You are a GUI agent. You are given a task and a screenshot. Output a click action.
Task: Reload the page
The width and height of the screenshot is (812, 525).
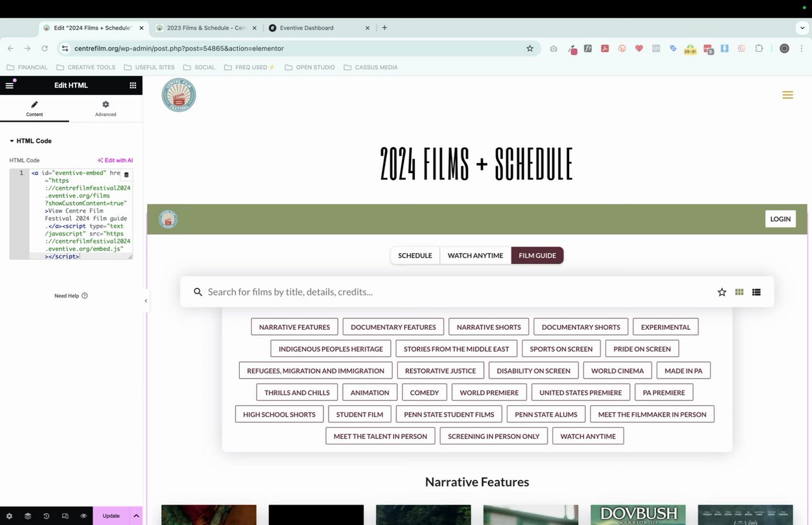[x=44, y=48]
